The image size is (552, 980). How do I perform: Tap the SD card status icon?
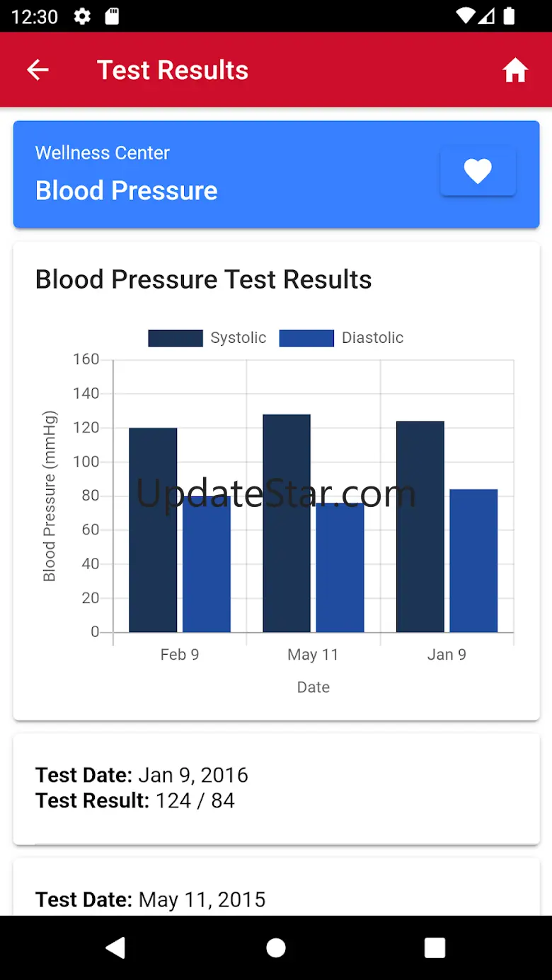point(113,16)
